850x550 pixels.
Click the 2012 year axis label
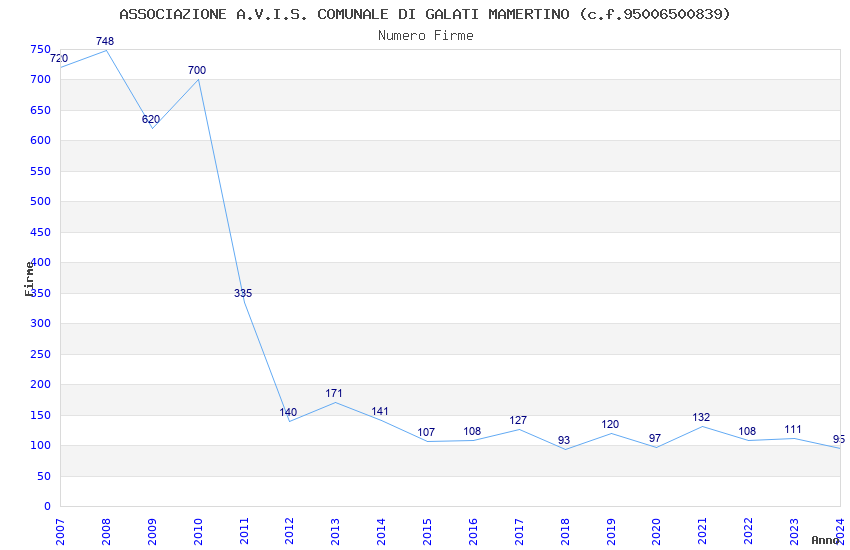coord(289,531)
